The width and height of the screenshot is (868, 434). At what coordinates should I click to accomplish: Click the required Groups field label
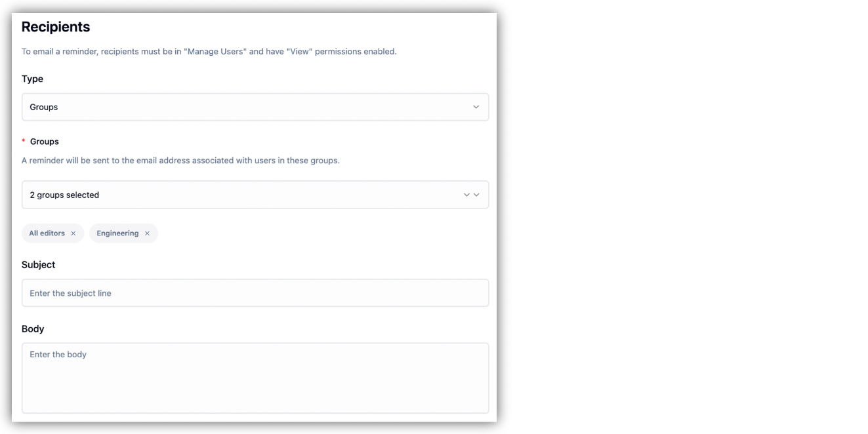44,142
